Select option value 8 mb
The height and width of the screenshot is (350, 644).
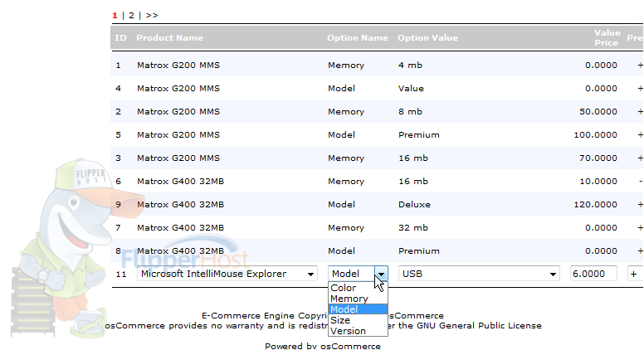tap(410, 112)
